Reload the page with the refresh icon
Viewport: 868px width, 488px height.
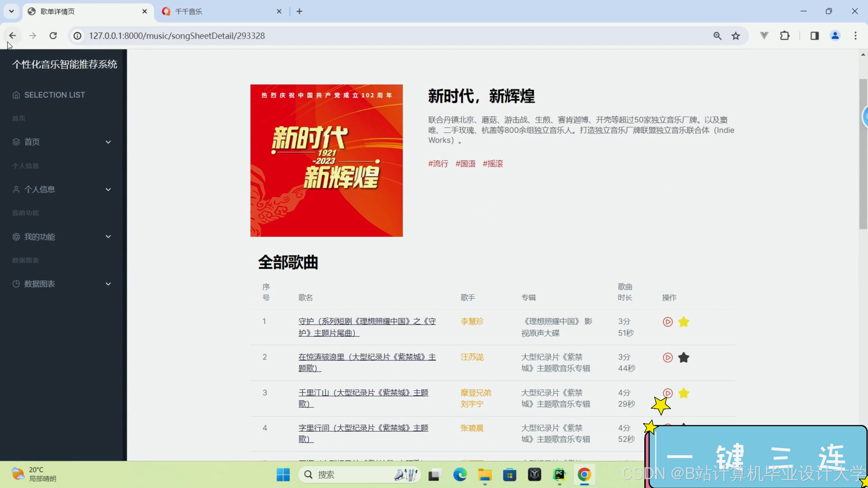[x=53, y=36]
